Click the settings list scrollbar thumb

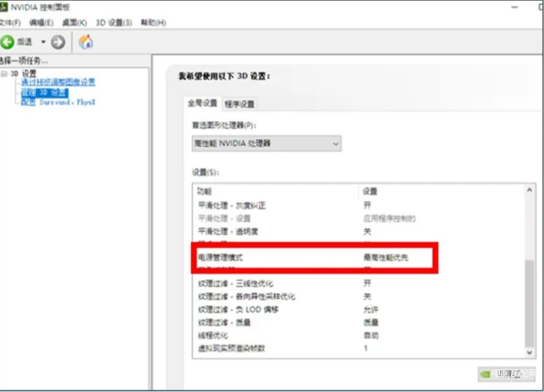pyautogui.click(x=530, y=304)
